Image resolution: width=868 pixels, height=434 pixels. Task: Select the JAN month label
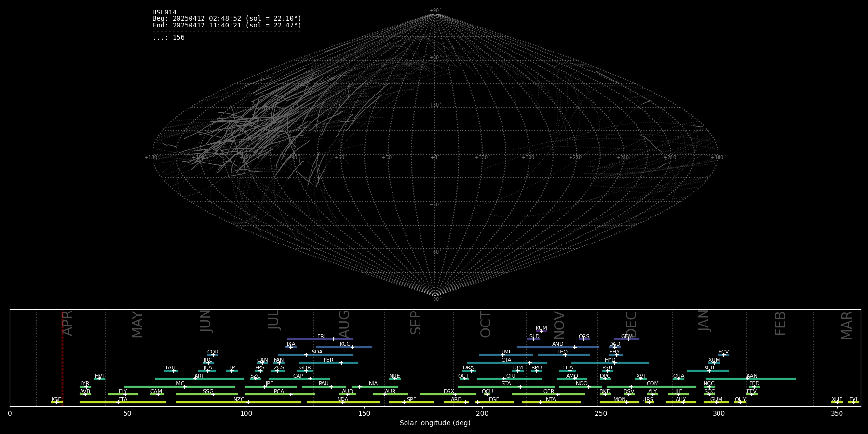(x=704, y=320)
